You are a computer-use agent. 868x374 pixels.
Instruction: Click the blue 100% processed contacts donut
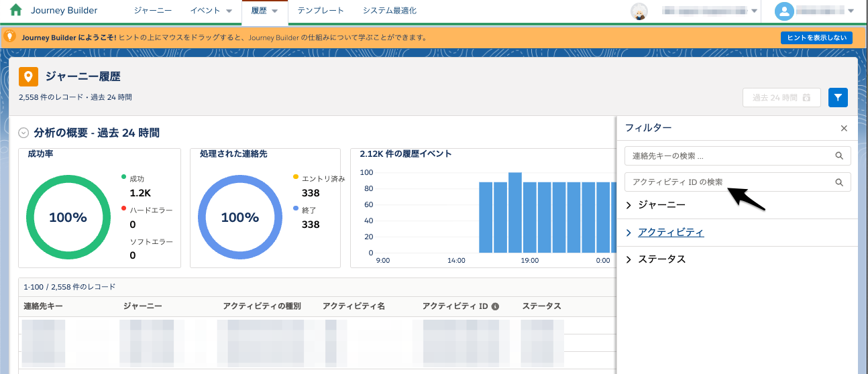click(x=239, y=217)
